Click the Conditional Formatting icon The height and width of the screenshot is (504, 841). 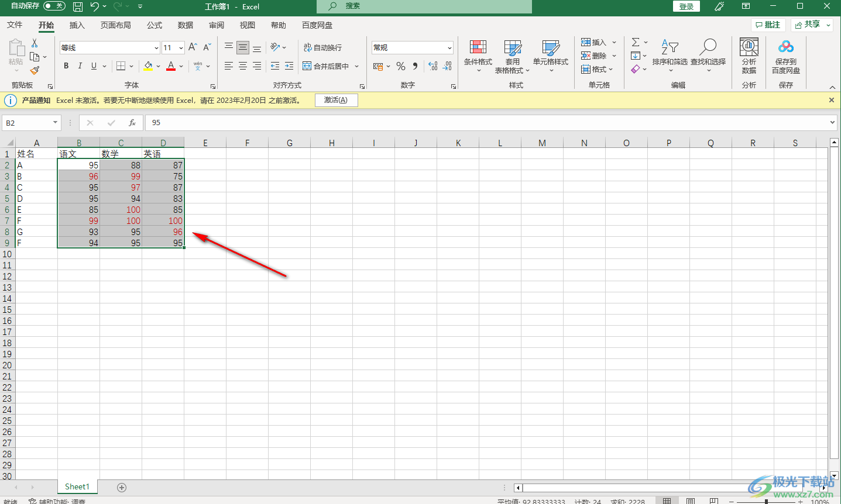point(478,49)
